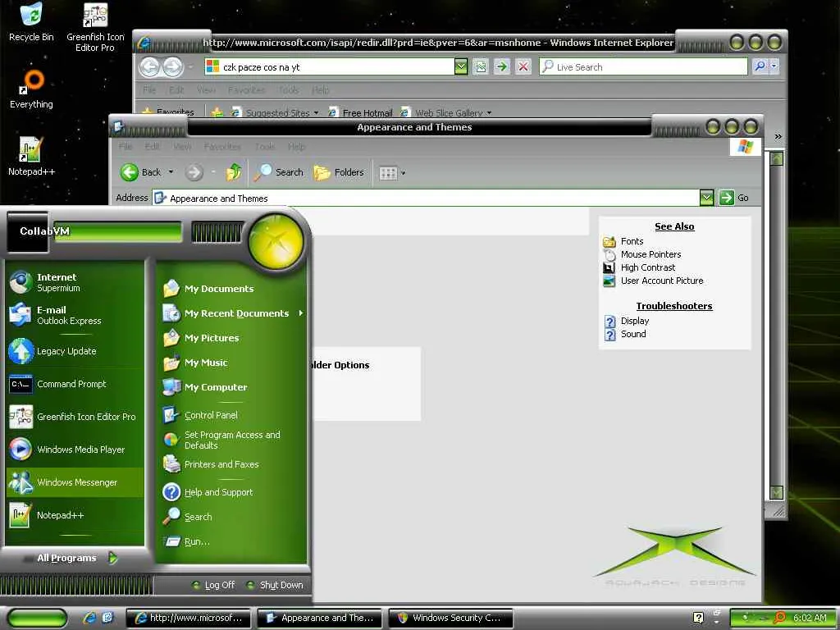This screenshot has width=840, height=630.
Task: Open Printers and Faxes
Action: (x=232, y=464)
